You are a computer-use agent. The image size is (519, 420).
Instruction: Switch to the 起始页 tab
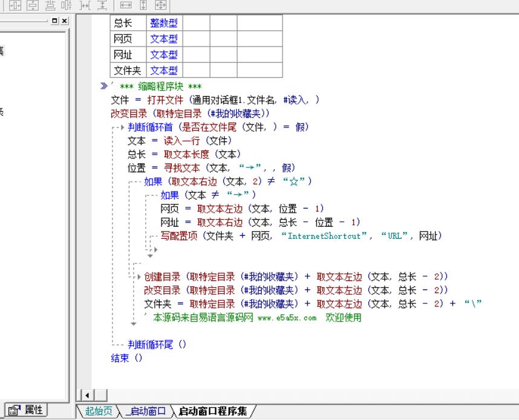click(99, 412)
